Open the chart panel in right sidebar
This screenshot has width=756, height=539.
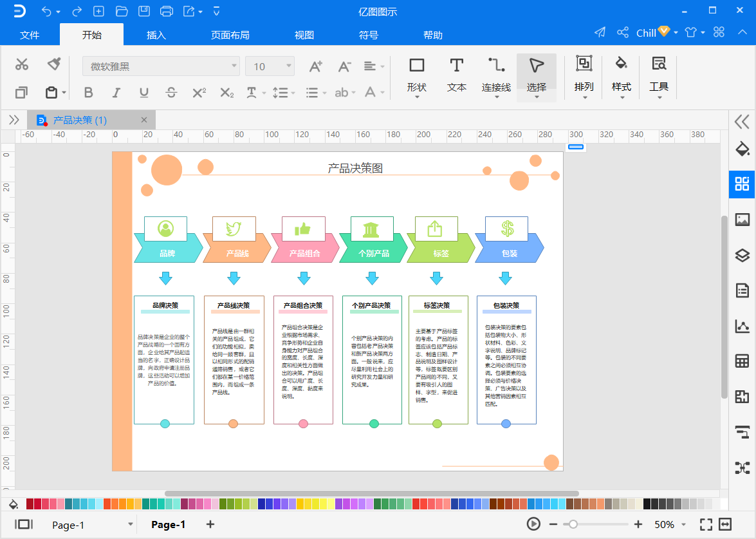[x=742, y=326]
